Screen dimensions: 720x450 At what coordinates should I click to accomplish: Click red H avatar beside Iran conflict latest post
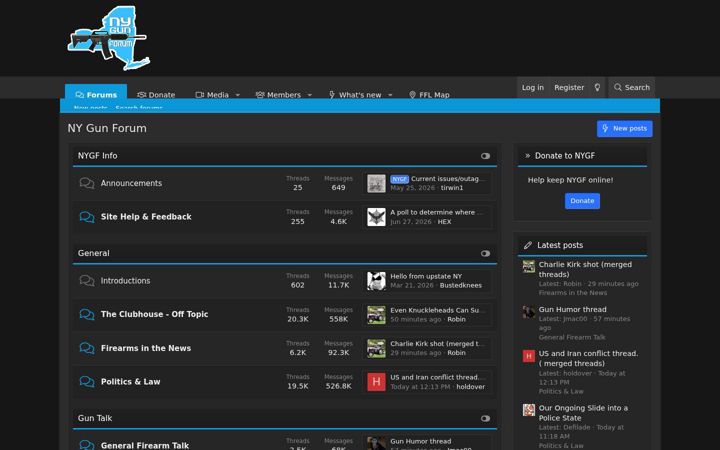(529, 356)
